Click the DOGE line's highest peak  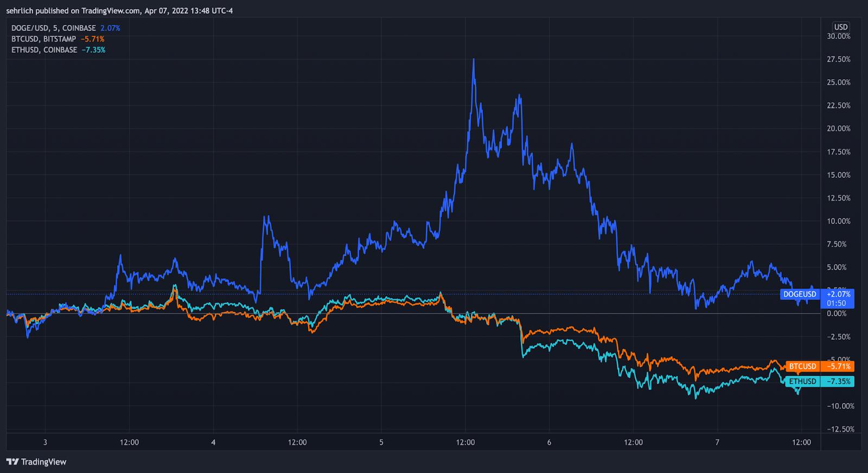coord(474,60)
